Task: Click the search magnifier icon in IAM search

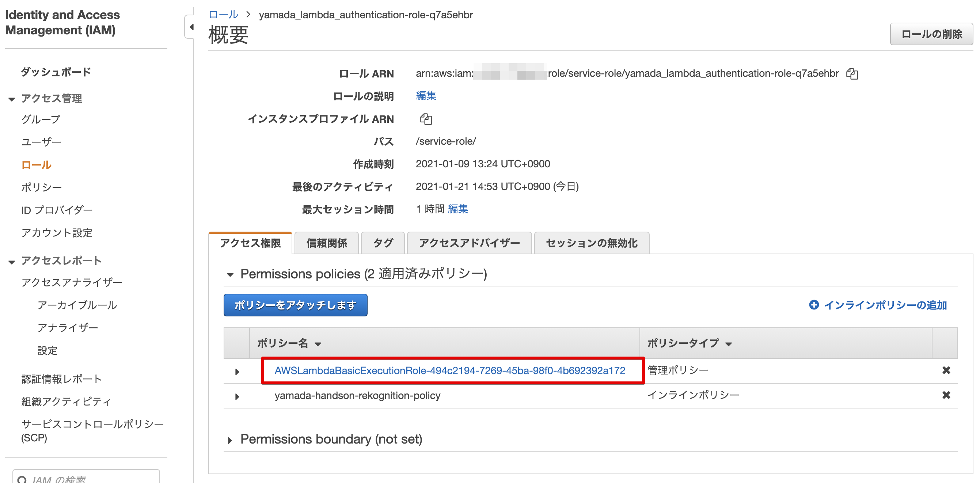Action: tap(22, 479)
